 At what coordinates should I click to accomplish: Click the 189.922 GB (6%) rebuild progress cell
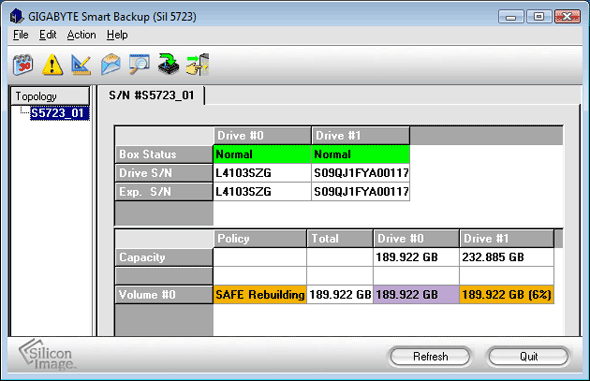tap(506, 294)
